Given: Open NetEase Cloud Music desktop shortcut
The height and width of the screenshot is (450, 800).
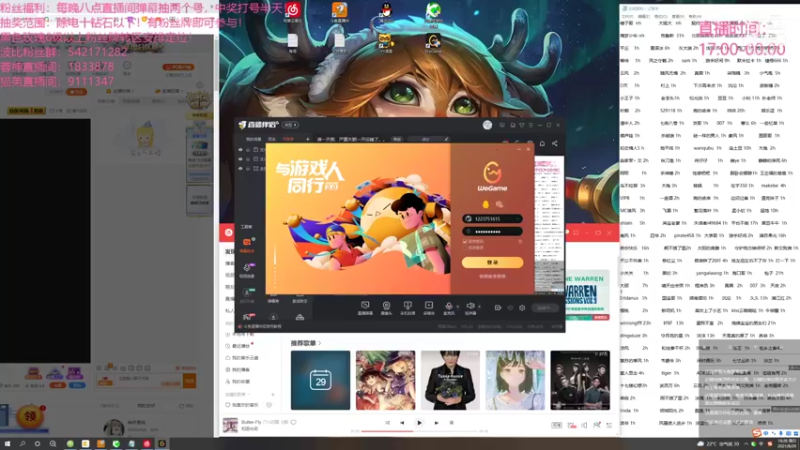Looking at the screenshot, I should 293,10.
